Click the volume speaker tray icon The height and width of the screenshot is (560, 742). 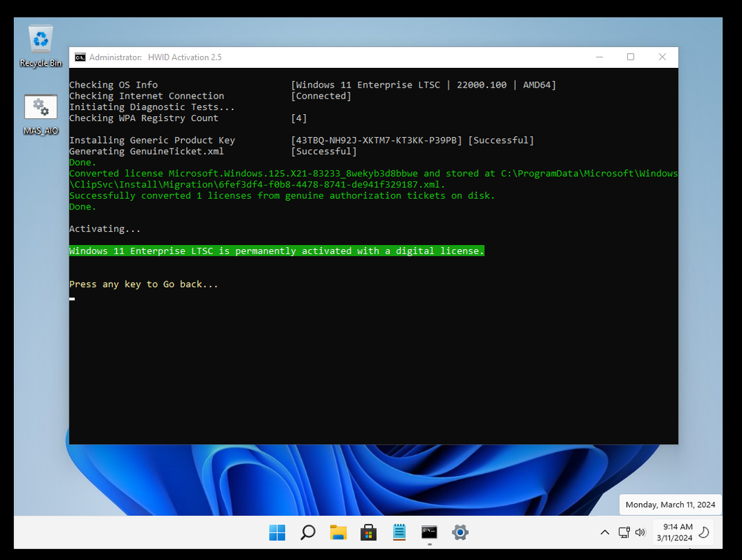click(x=640, y=533)
